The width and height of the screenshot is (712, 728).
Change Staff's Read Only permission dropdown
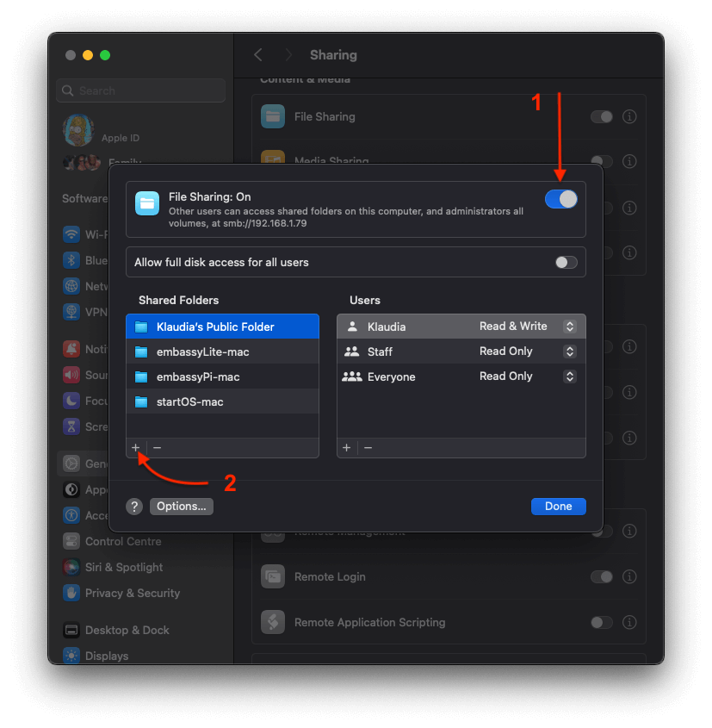pos(569,352)
